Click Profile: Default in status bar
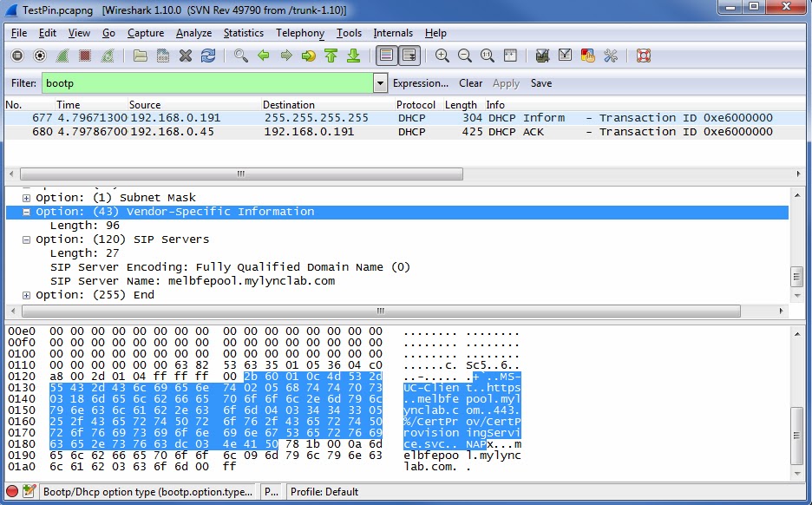This screenshot has height=505, width=812. [x=324, y=491]
